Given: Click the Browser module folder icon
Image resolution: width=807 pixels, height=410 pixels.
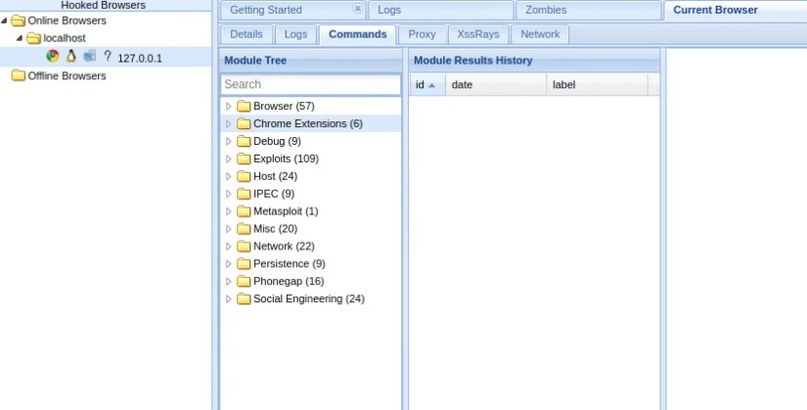Looking at the screenshot, I should point(243,106).
